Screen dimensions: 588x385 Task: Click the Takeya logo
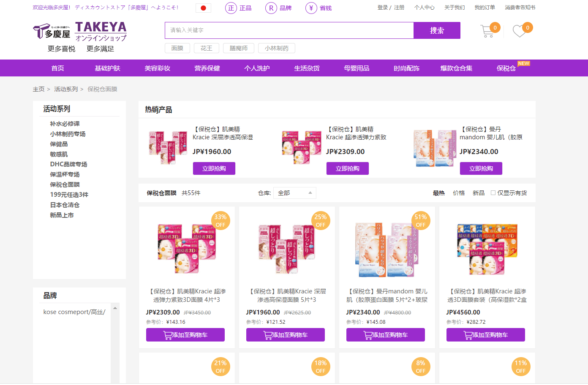[x=80, y=32]
